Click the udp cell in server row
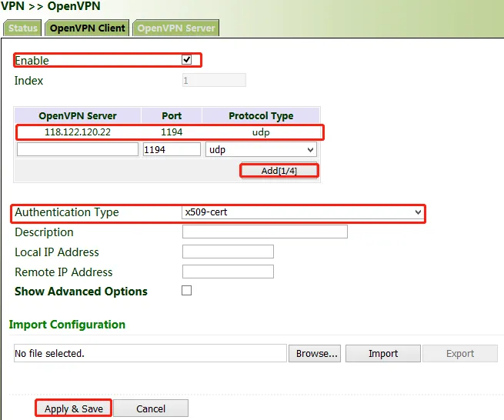The width and height of the screenshot is (504, 420). pyautogui.click(x=261, y=132)
